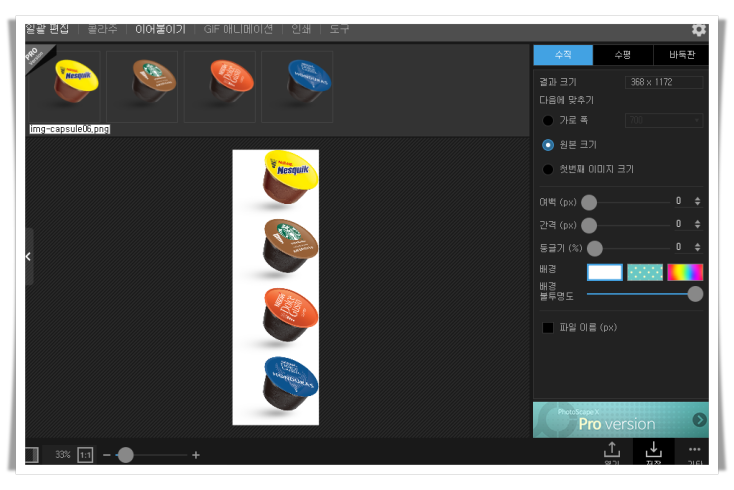The image size is (734, 490).
Task: Select the orange capsule thumbnail
Action: pyautogui.click(x=220, y=86)
